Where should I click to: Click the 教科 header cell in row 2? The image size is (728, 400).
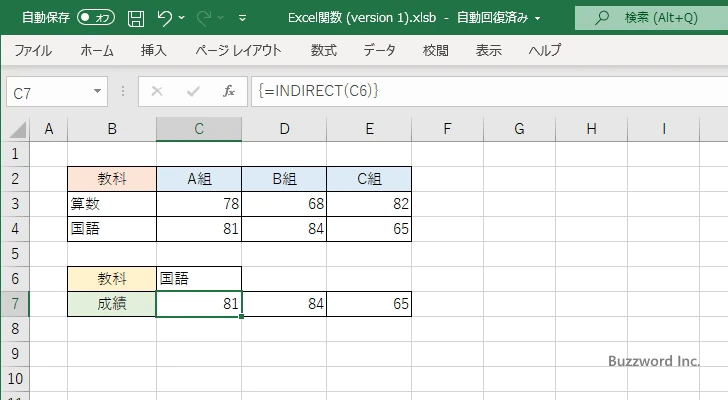(112, 179)
